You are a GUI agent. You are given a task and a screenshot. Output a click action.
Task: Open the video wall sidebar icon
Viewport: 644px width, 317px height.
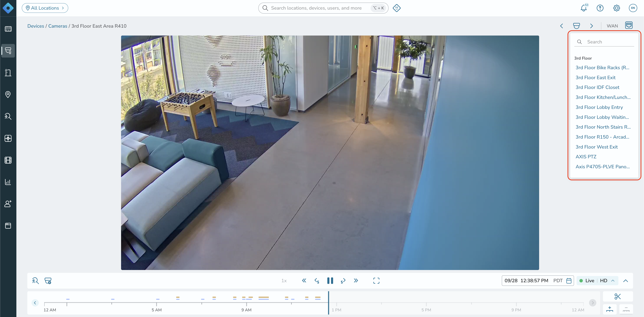pyautogui.click(x=8, y=138)
